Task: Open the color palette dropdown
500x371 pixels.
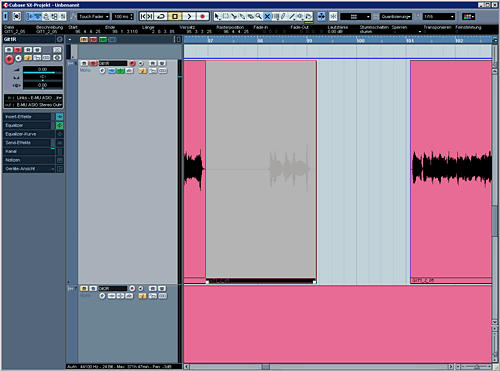Action: click(x=469, y=16)
